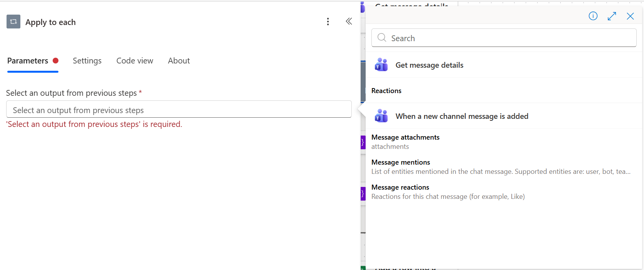This screenshot has width=644, height=270.
Task: Select Message mentions dynamic content
Action: [x=504, y=167]
